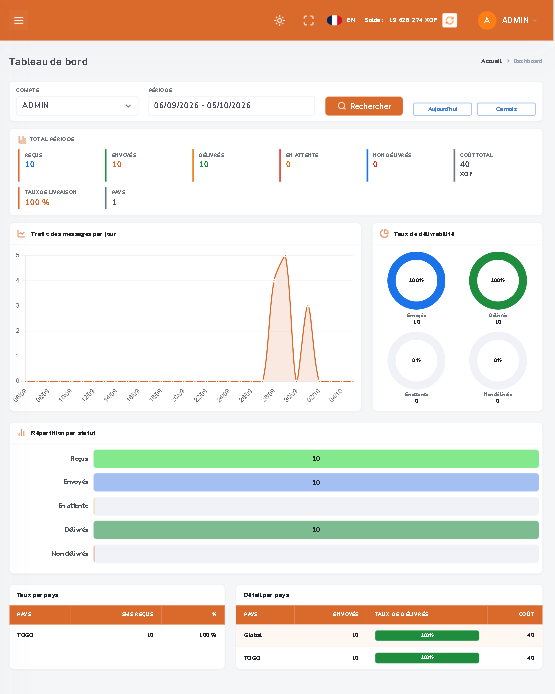
Task: Click 100 % in the TOGO row
Action: tap(208, 635)
